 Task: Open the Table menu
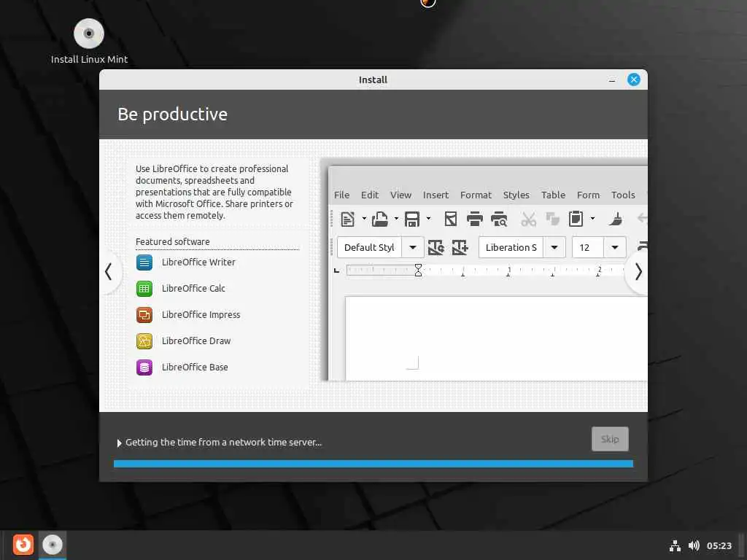pyautogui.click(x=553, y=195)
